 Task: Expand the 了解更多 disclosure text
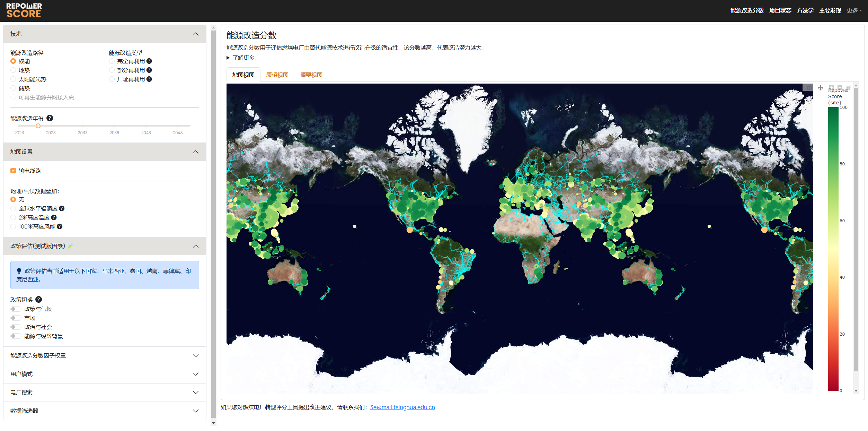pos(242,58)
